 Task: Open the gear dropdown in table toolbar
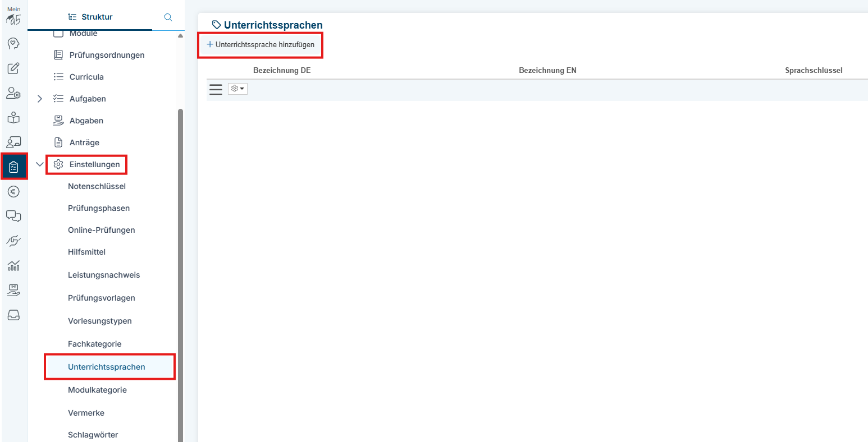237,89
